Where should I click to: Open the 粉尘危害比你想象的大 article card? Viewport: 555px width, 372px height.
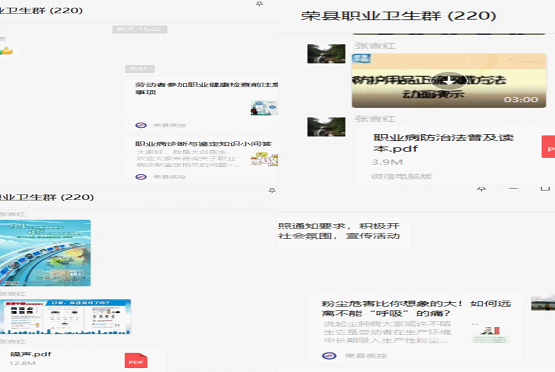click(x=416, y=328)
